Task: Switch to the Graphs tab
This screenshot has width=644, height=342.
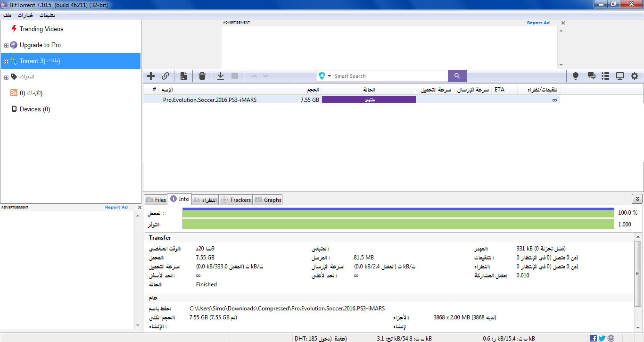Action: 268,200
